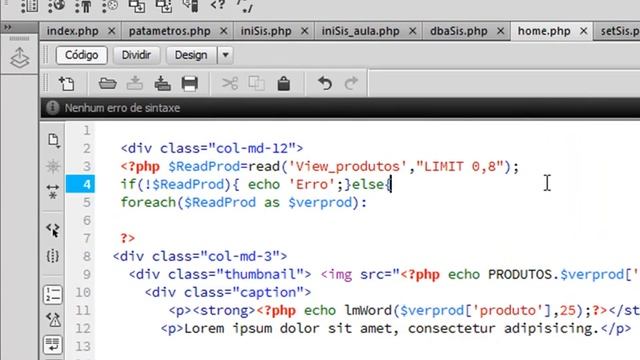Click 'Lorem ipsum dolor sit amet' text
Viewport: 640px width, 360px height.
coord(289,328)
